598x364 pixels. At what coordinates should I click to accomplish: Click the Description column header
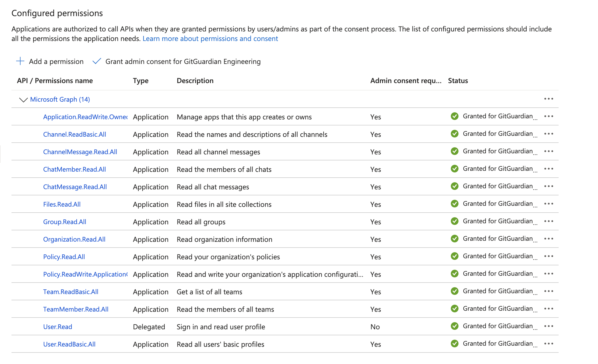pos(195,81)
